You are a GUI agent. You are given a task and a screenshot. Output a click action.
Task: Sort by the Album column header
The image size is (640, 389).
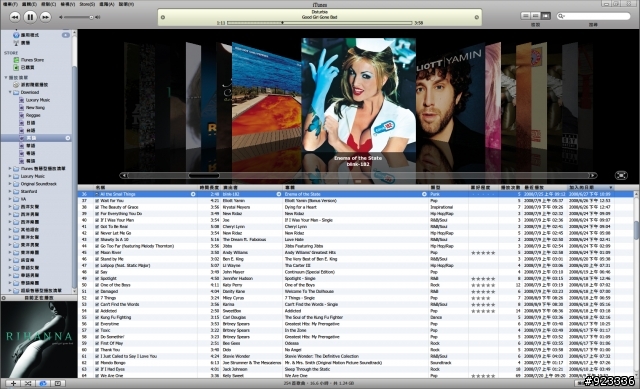click(356, 188)
